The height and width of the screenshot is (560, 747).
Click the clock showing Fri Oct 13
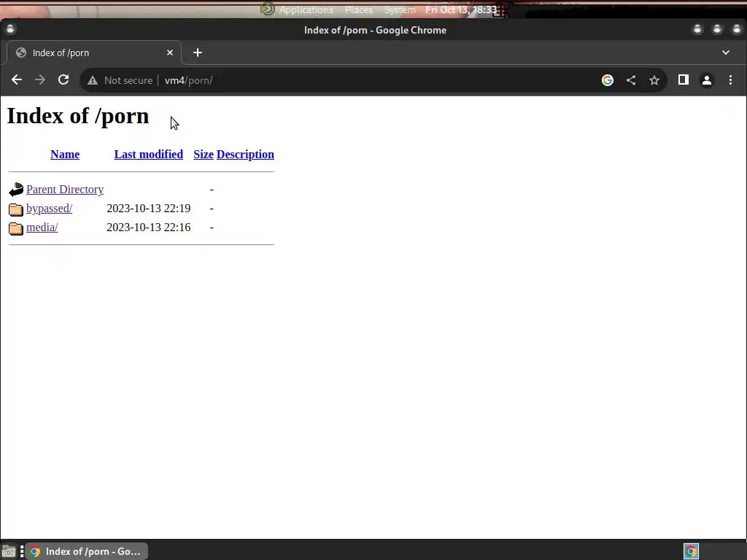point(461,9)
